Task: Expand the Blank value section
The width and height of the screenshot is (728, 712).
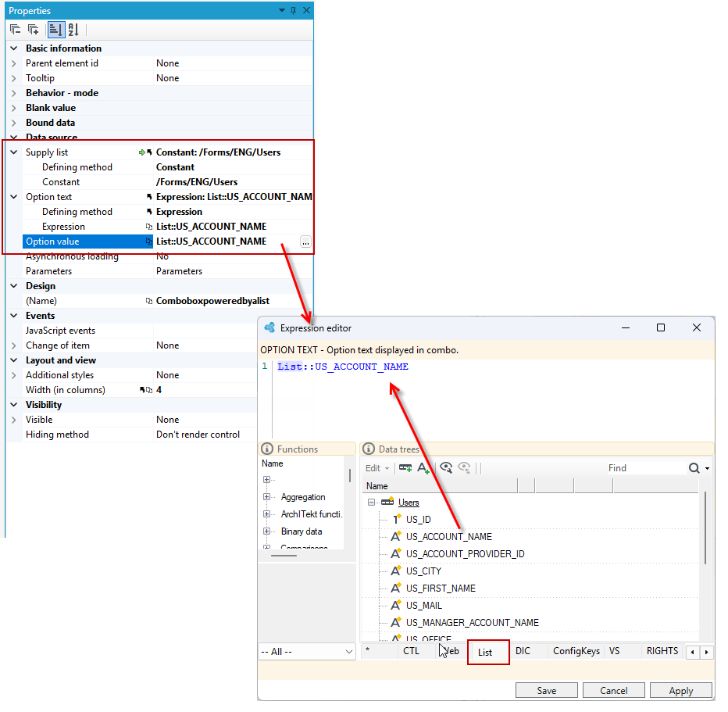Action: click(14, 108)
